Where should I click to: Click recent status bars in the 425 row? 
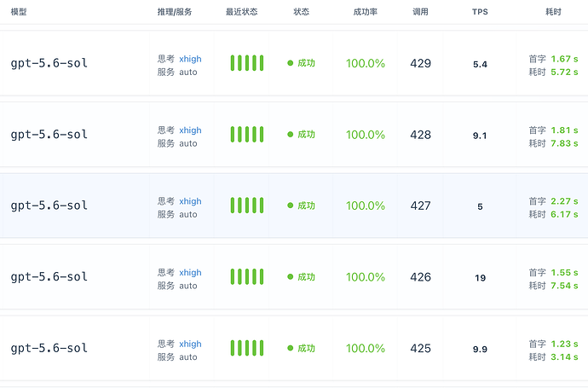pyautogui.click(x=247, y=348)
